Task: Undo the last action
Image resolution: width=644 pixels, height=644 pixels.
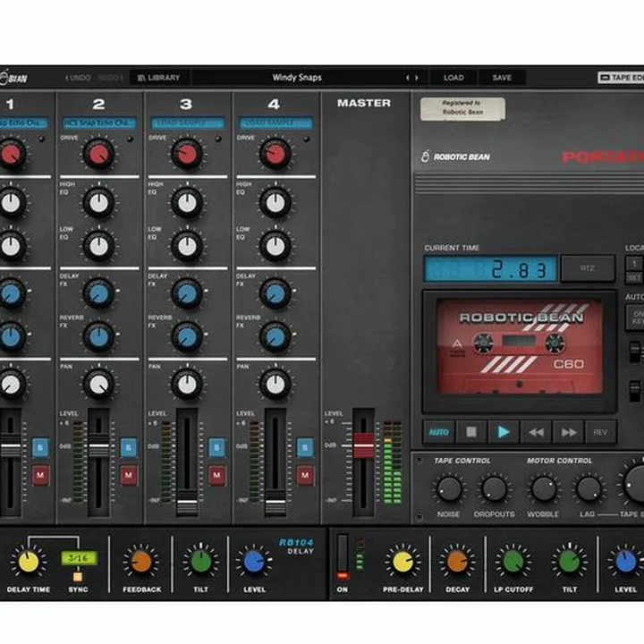Action: pyautogui.click(x=78, y=78)
